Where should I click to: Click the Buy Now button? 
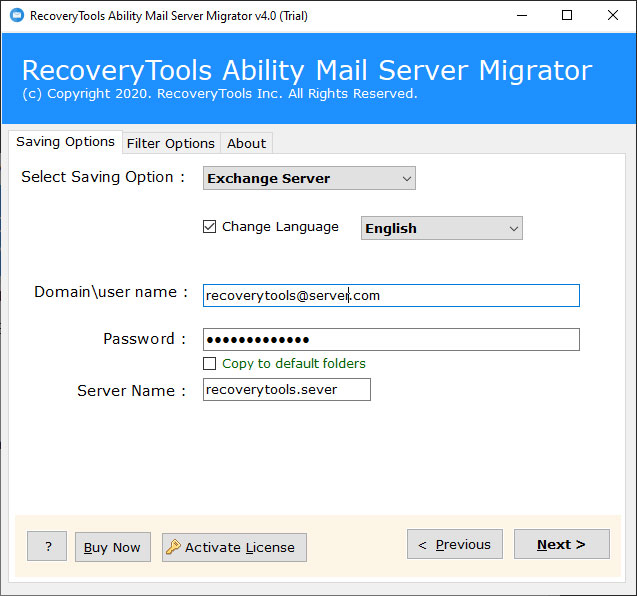coord(113,547)
